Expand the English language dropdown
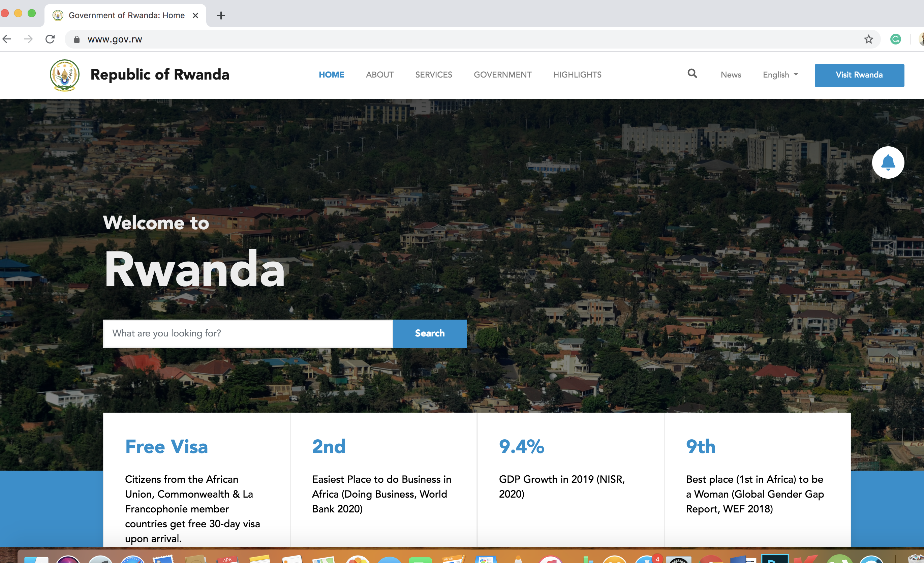The image size is (924, 563). (x=780, y=75)
